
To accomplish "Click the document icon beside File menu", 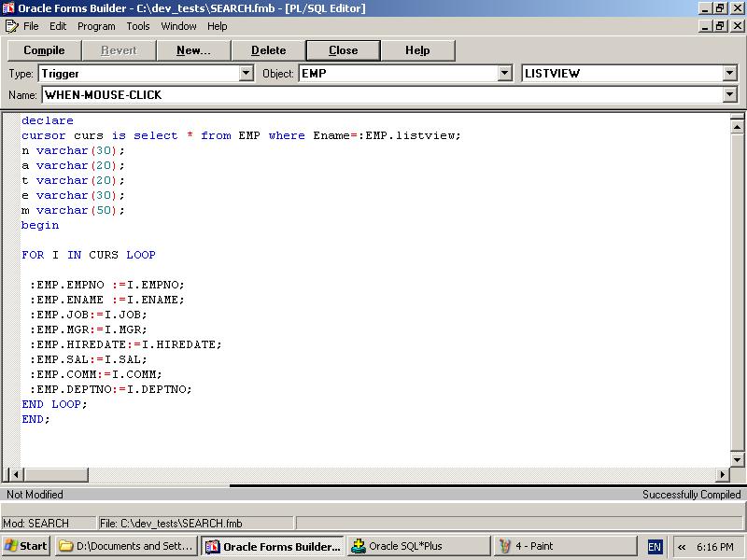I will [x=11, y=26].
